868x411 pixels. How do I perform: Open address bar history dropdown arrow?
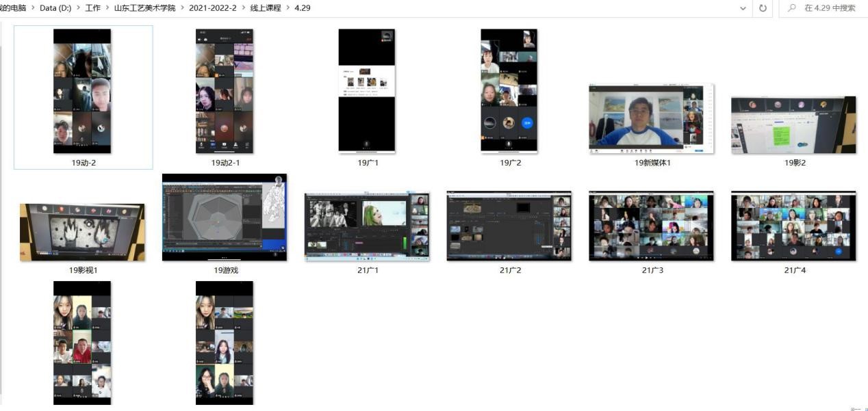pyautogui.click(x=743, y=8)
